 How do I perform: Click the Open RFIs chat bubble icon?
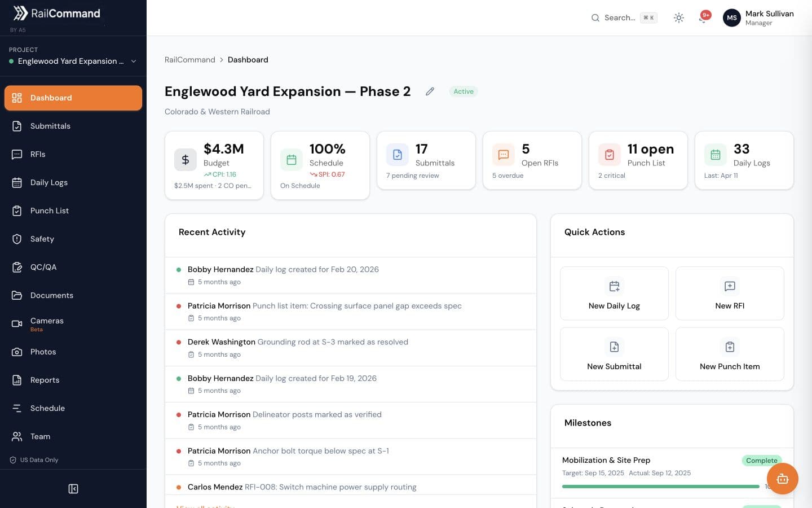click(504, 155)
